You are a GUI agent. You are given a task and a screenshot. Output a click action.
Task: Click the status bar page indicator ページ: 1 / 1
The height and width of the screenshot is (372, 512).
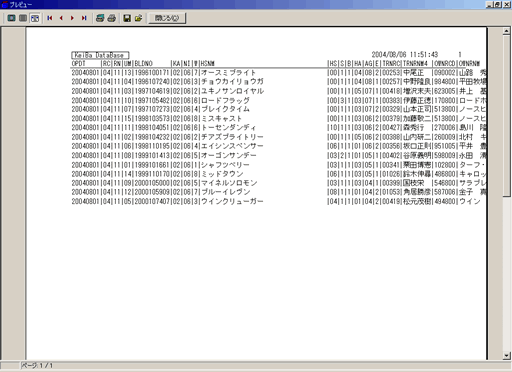37,366
